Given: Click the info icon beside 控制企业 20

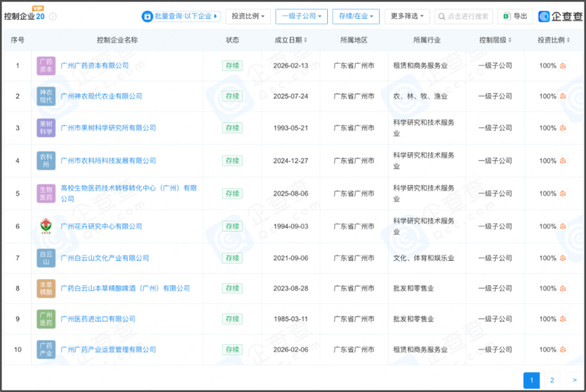Looking at the screenshot, I should [53, 16].
